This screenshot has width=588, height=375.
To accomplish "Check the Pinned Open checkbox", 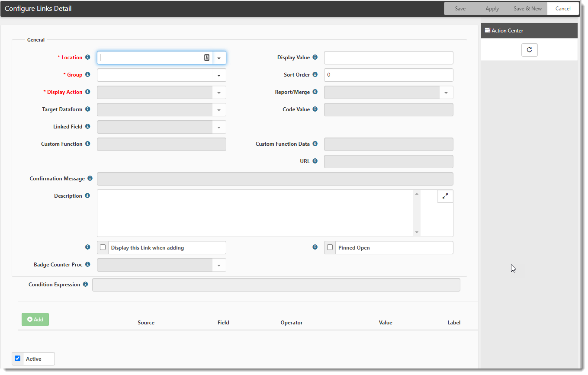I will click(x=330, y=247).
